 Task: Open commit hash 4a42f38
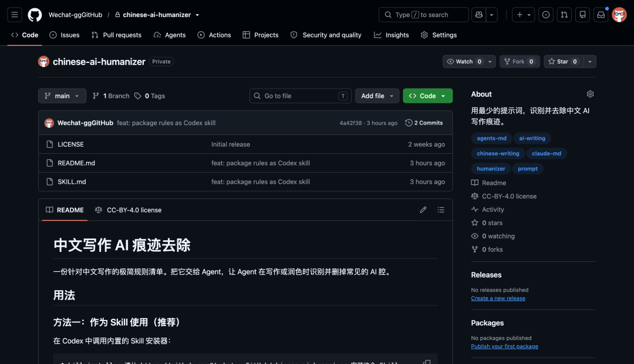(350, 123)
